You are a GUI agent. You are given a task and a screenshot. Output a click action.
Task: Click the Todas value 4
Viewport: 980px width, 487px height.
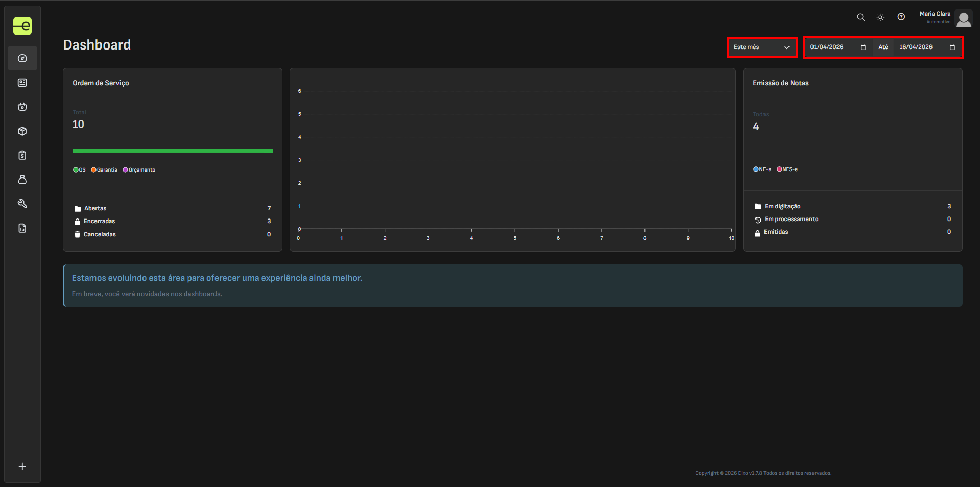point(756,126)
